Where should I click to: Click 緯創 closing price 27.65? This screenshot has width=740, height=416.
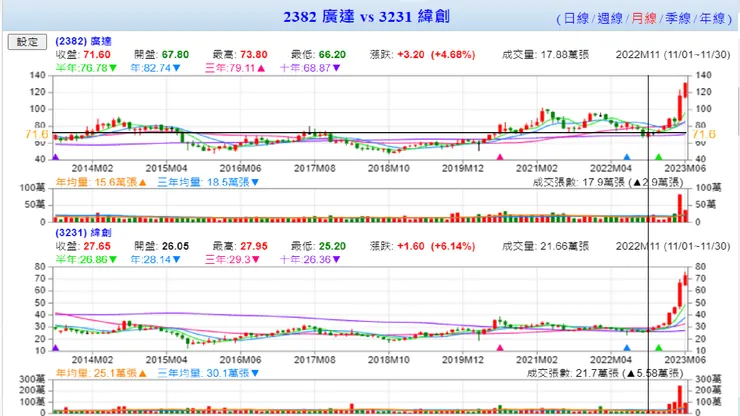[x=97, y=246]
